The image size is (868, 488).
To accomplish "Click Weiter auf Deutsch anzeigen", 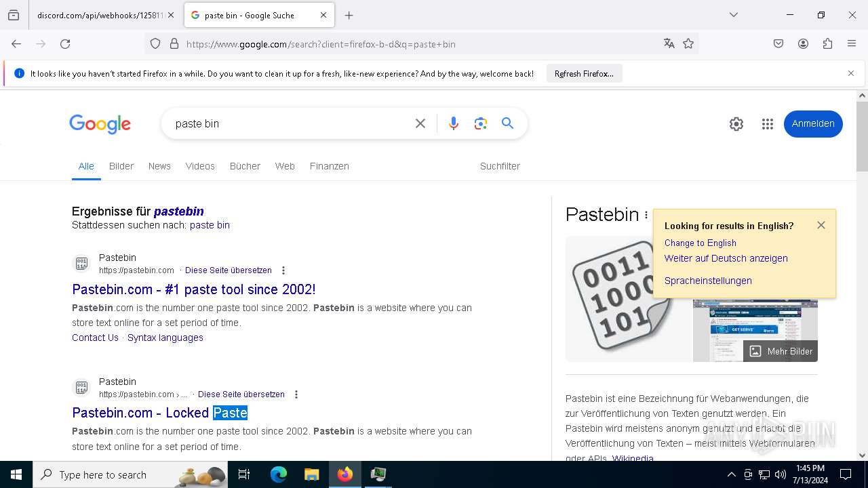I will (726, 258).
